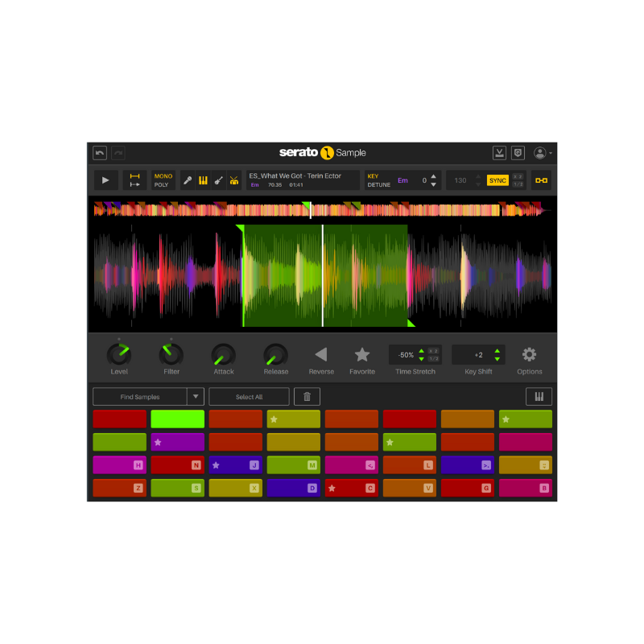This screenshot has height=644, width=644.
Task: Click the yellow link/chain icon
Action: coord(541,180)
